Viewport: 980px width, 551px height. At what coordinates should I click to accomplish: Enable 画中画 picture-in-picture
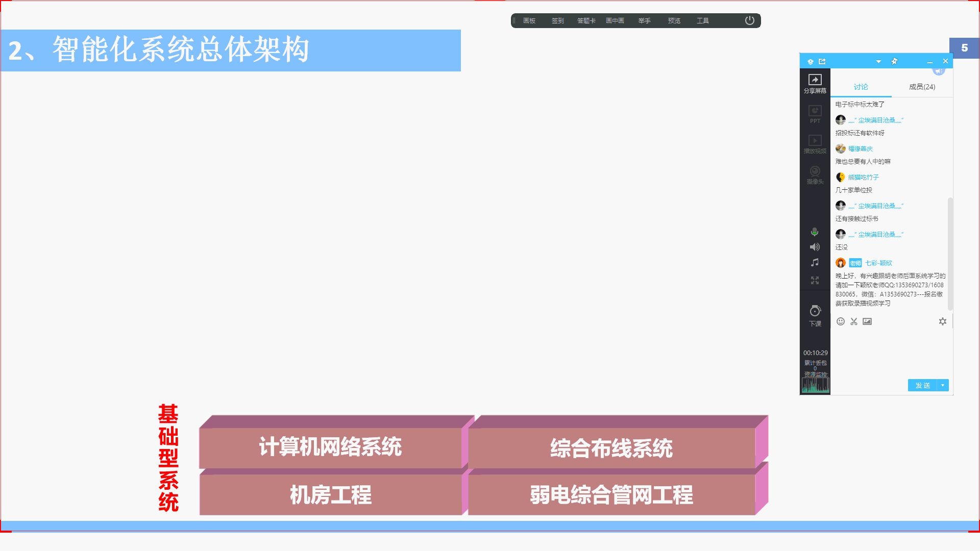tap(615, 21)
